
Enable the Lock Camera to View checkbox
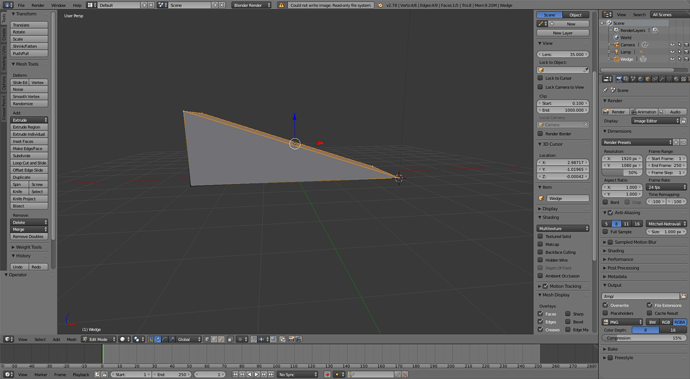(540, 87)
